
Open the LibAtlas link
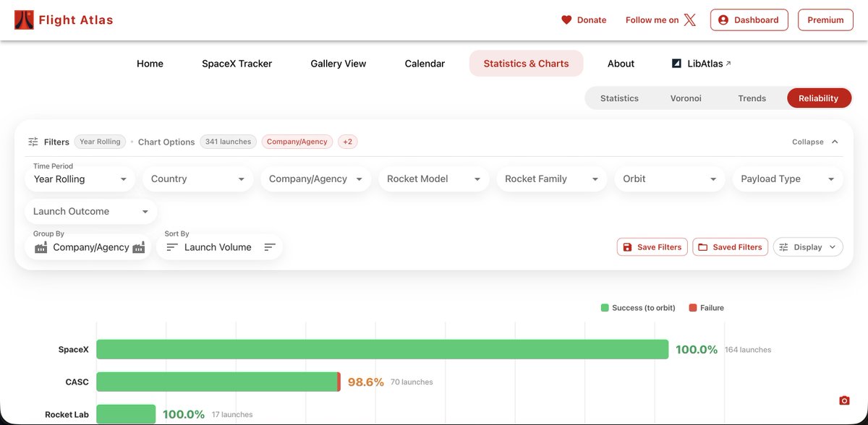[x=702, y=64]
